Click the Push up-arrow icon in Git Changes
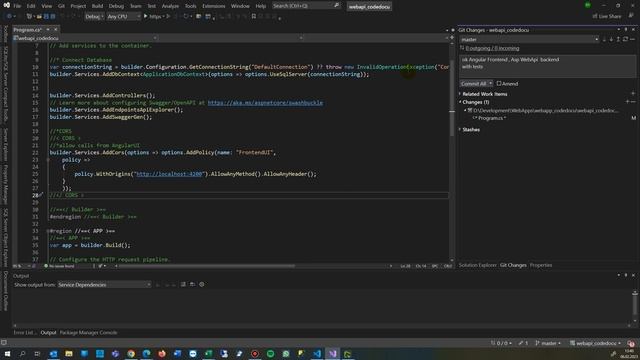This screenshot has width=640, height=360. pyautogui.click(x=618, y=40)
